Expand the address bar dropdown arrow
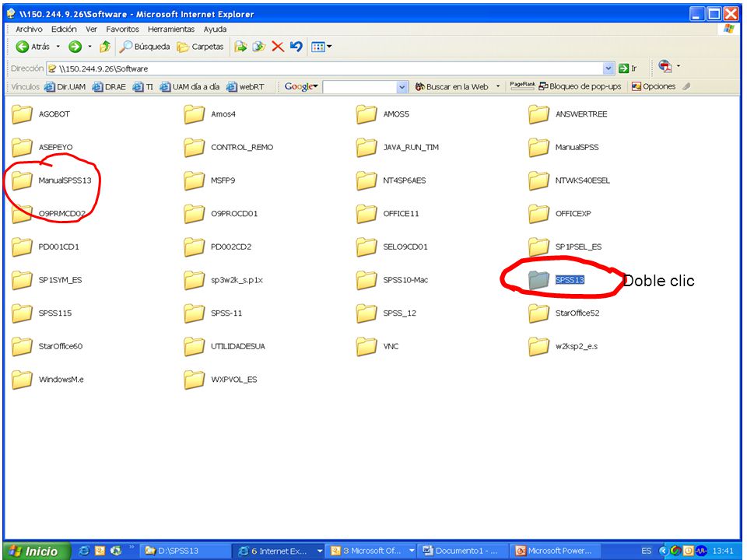The image size is (747, 560). pos(608,68)
